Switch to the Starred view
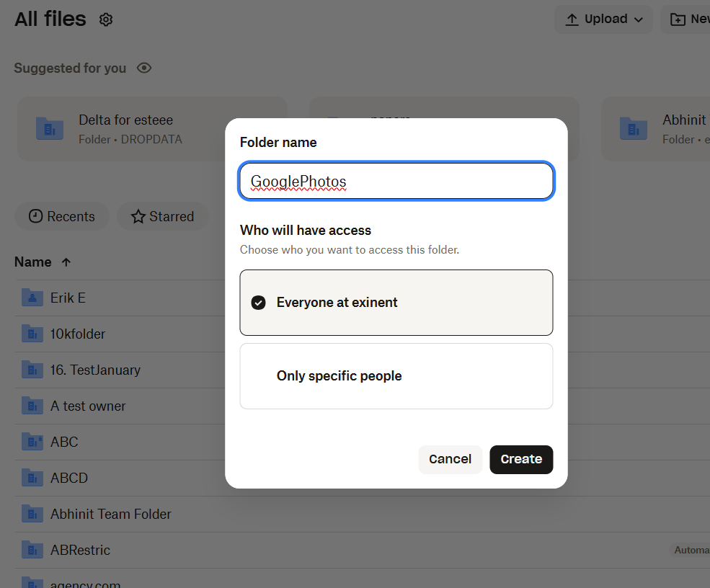The height and width of the screenshot is (588, 710). coord(162,216)
